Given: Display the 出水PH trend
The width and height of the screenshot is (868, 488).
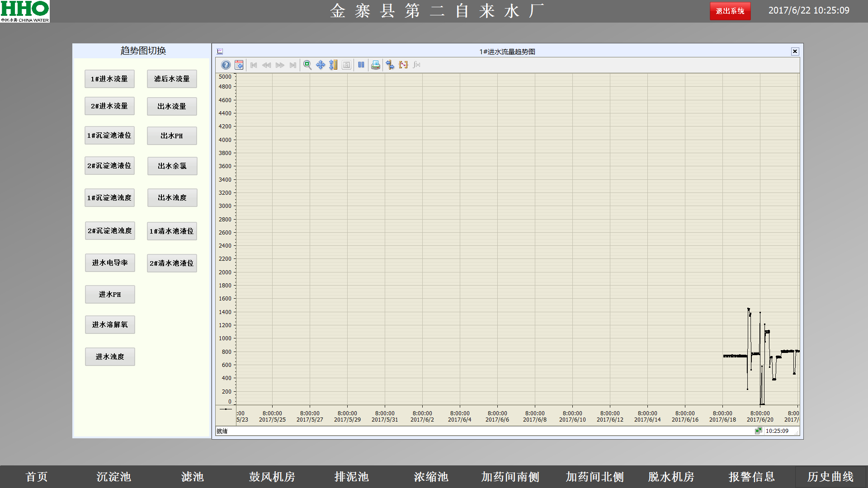Looking at the screenshot, I should (172, 136).
